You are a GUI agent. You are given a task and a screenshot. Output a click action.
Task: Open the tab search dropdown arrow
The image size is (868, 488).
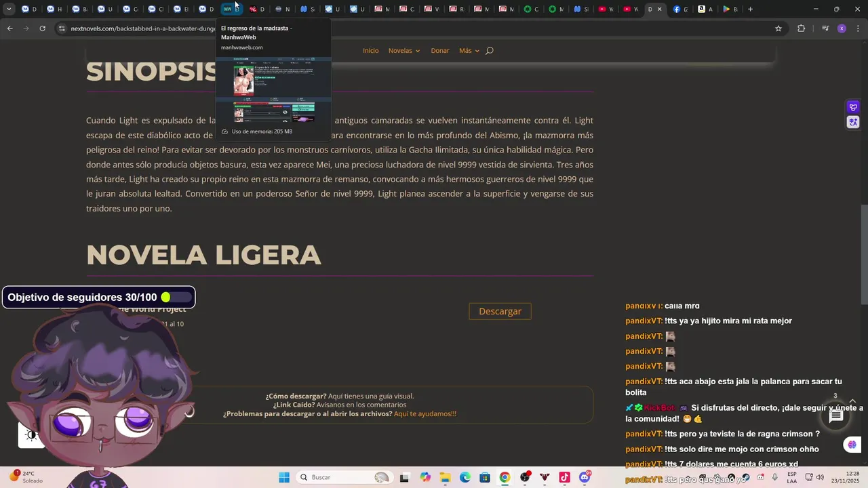click(9, 9)
